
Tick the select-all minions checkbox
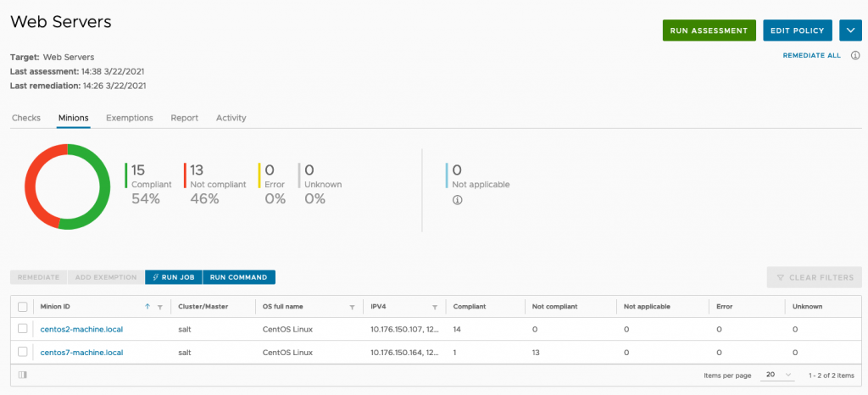(x=23, y=307)
